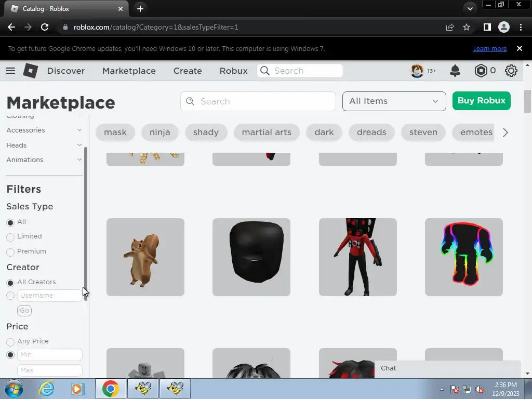Click the Chrome taskbar icon
The width and height of the screenshot is (532, 399).
coord(110,389)
